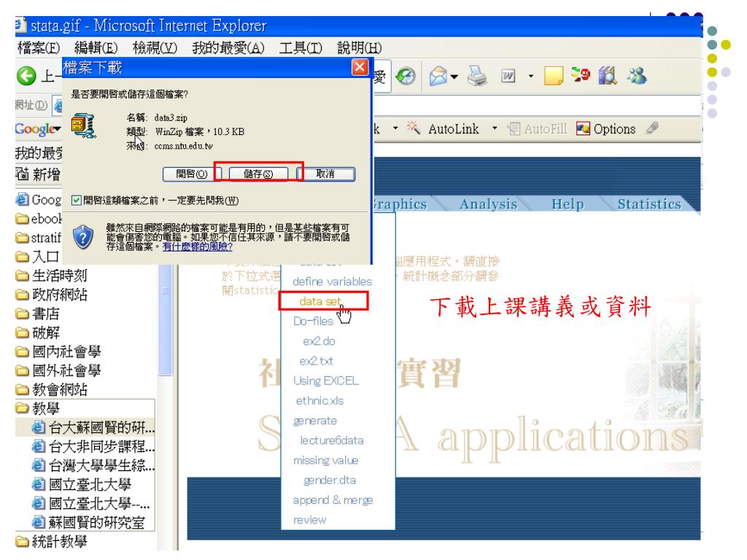Open the 破解 favorites folder
747x560 pixels.
coord(38,332)
